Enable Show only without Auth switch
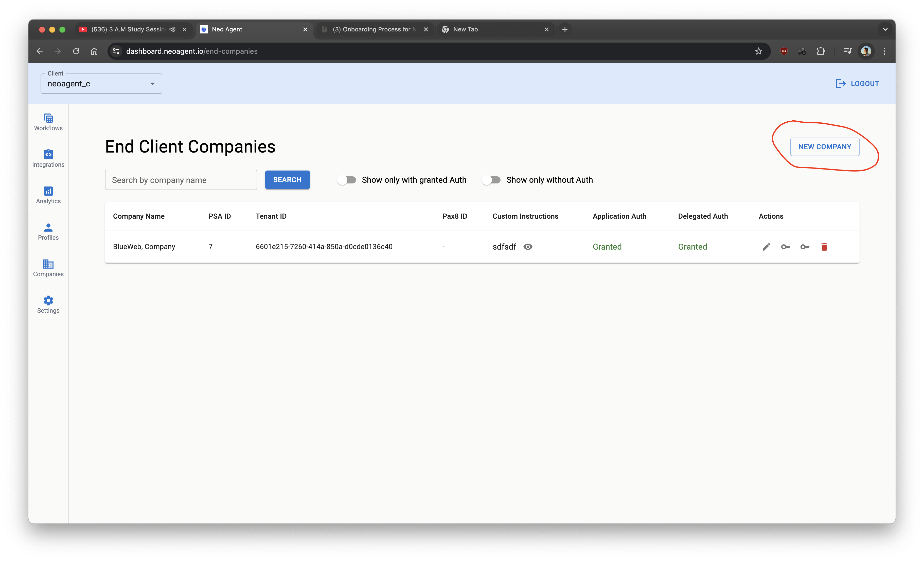The width and height of the screenshot is (924, 561). click(491, 180)
